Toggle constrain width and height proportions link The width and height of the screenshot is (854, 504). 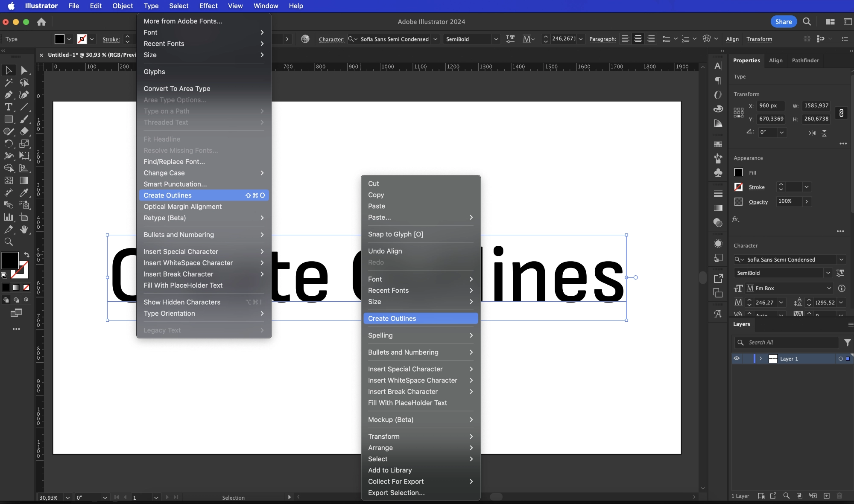tap(841, 113)
